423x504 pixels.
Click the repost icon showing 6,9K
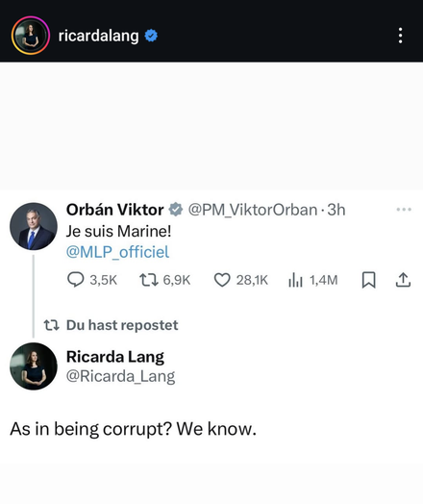(149, 280)
